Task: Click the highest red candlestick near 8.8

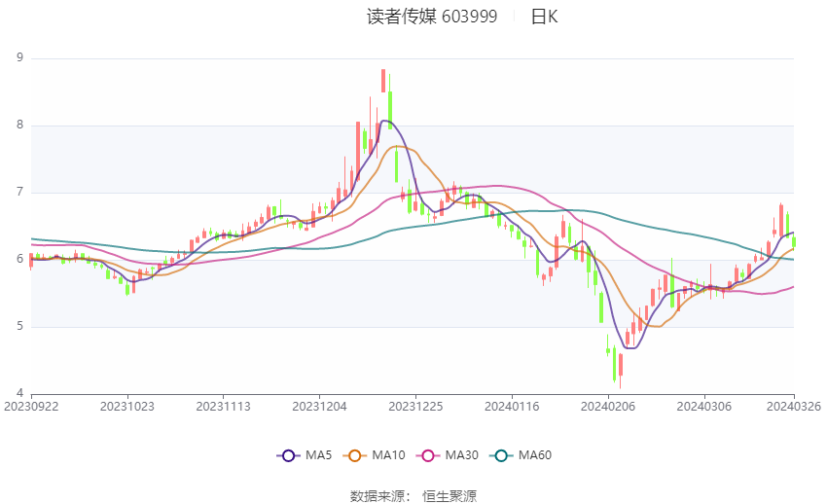Action: click(x=383, y=81)
